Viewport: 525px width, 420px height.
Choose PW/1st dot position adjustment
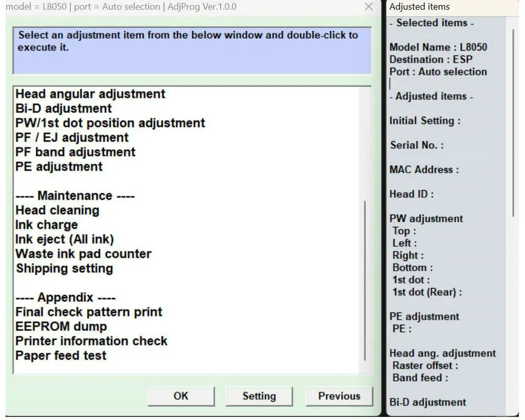[110, 123]
